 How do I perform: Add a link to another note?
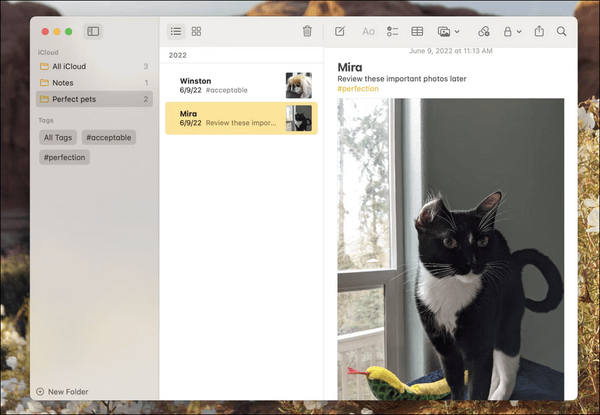tap(484, 31)
